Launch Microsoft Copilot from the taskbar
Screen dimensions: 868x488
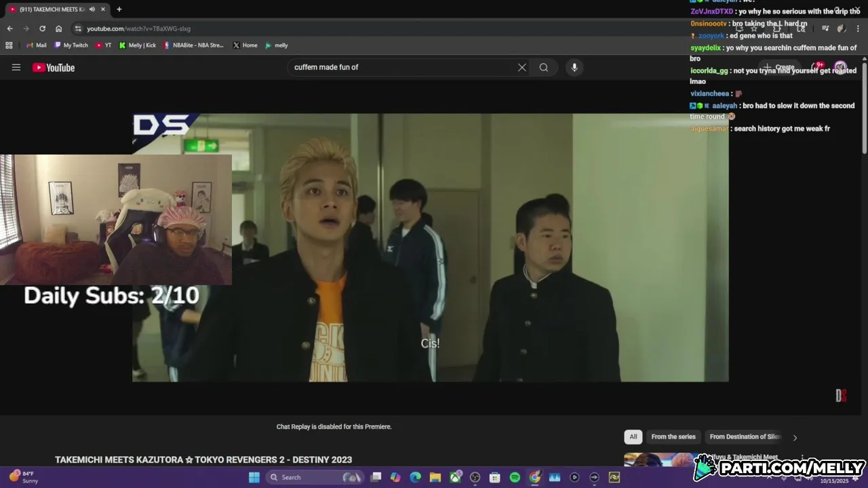(x=396, y=477)
